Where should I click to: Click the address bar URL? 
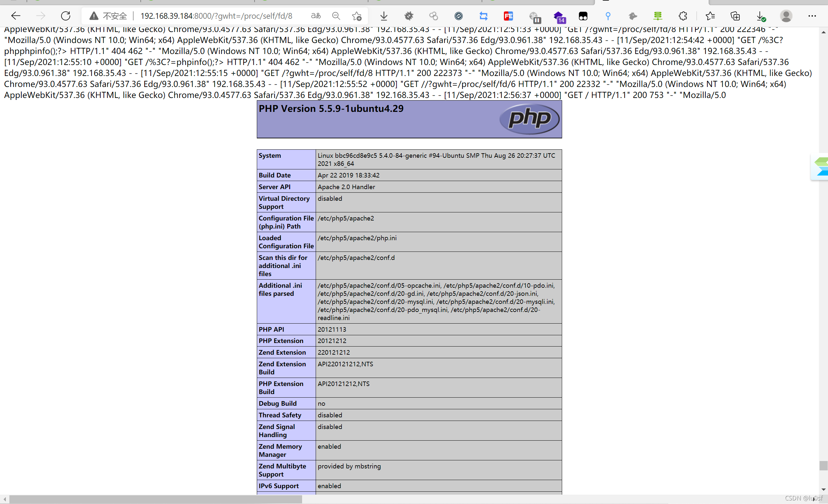(216, 16)
